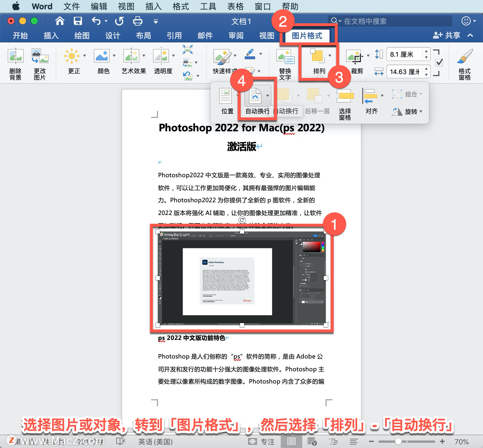The height and width of the screenshot is (448, 483).
Task: Expand Corrections (更正) dropdown arrow
Action: (x=85, y=55)
